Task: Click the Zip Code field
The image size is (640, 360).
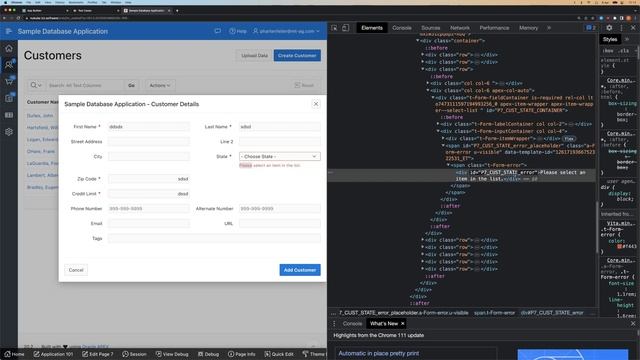Action: click(x=149, y=179)
